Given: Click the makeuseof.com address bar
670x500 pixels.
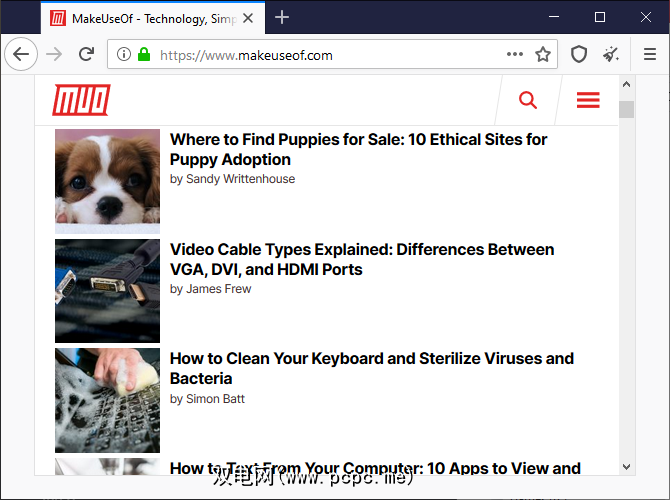Looking at the screenshot, I should pyautogui.click(x=332, y=54).
